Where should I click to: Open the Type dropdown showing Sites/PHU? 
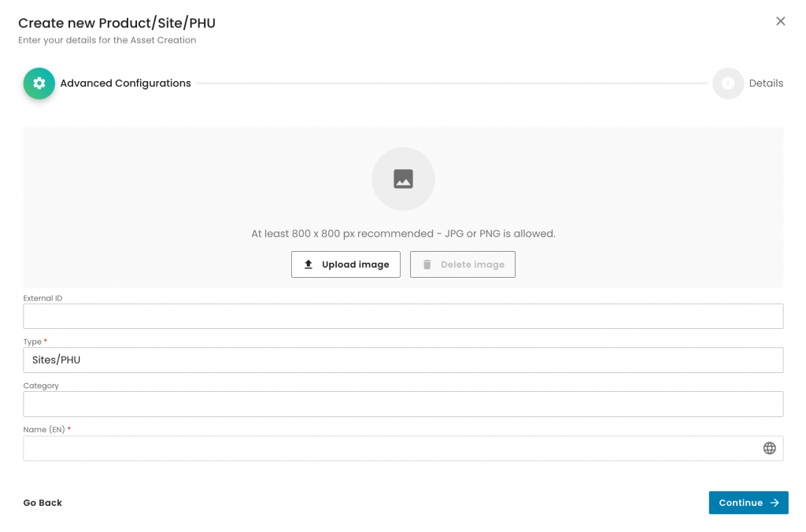pyautogui.click(x=403, y=360)
